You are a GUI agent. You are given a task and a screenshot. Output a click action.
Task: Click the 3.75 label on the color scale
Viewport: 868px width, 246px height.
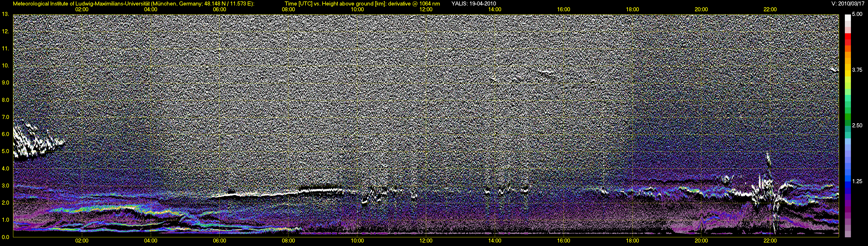click(857, 70)
